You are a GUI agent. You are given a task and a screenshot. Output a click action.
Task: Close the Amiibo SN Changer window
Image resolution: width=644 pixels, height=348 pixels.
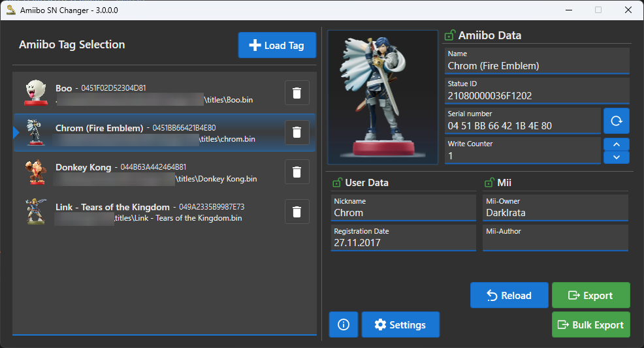tap(628, 10)
